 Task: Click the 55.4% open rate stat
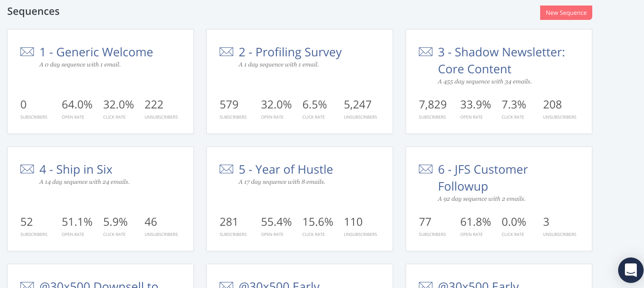pos(276,222)
